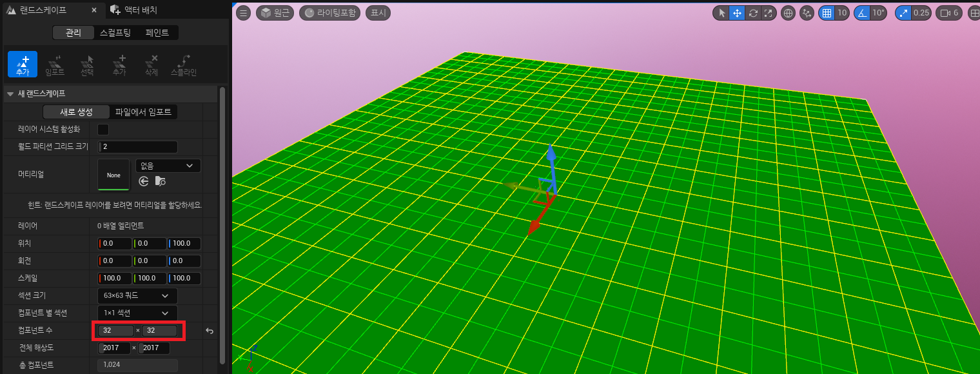Click the second 컴포넌트 수 field
This screenshot has width=980, height=374.
coord(159,331)
